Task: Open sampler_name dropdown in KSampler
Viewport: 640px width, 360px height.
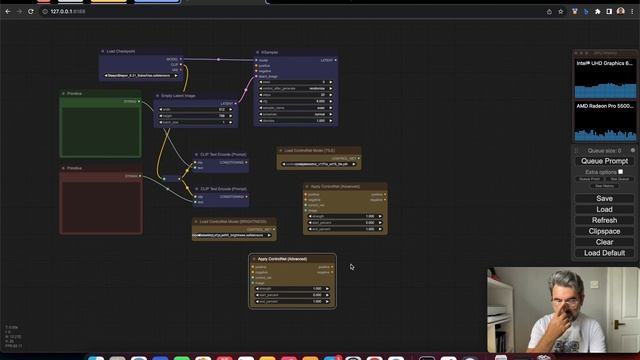Action: click(x=296, y=108)
